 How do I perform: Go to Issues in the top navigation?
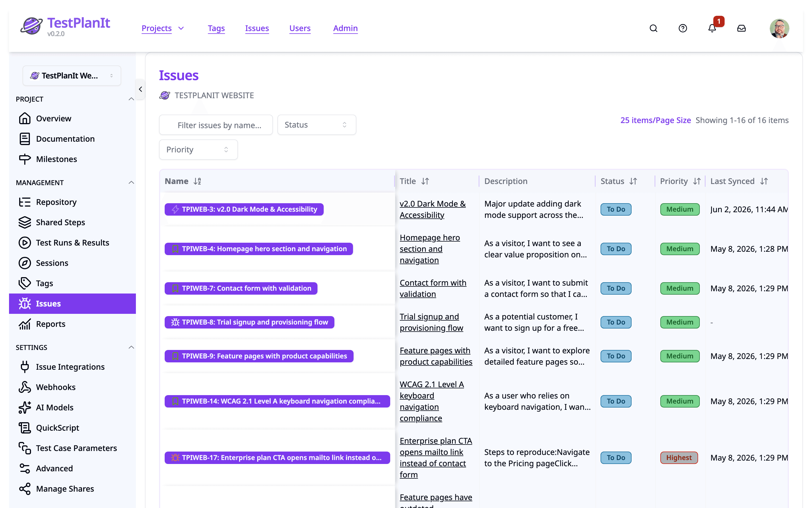coord(257,28)
